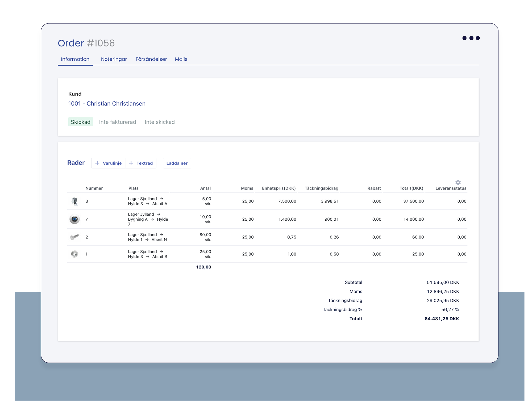Image resolution: width=532 pixels, height=416 pixels.
Task: Select the Skickad status badge
Action: (x=80, y=122)
